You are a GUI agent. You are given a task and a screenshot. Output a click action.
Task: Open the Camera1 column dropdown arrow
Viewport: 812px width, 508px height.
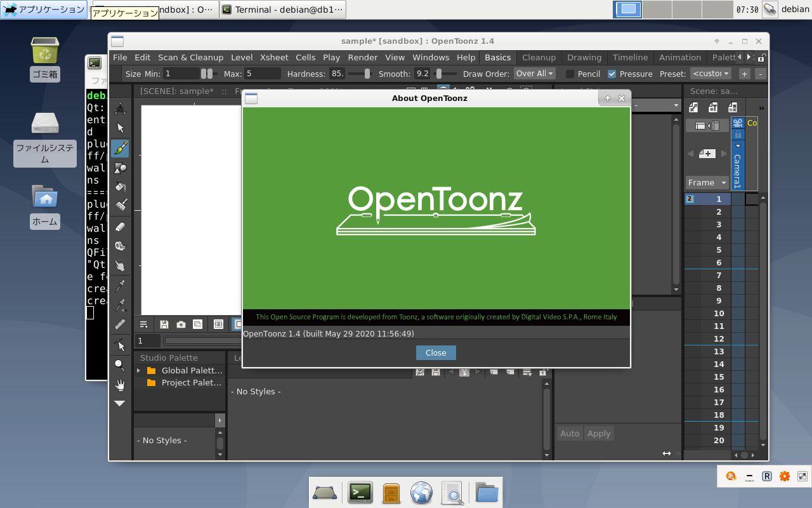coord(738,146)
